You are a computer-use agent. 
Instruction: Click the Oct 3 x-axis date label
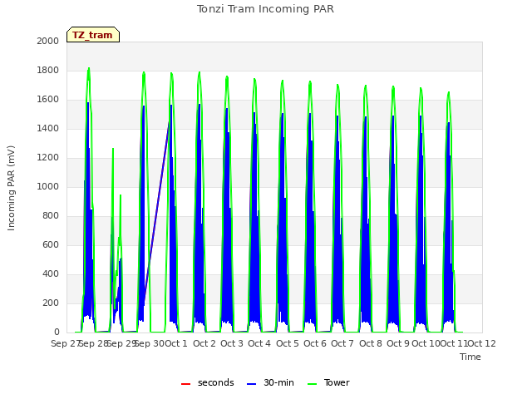coord(232,343)
